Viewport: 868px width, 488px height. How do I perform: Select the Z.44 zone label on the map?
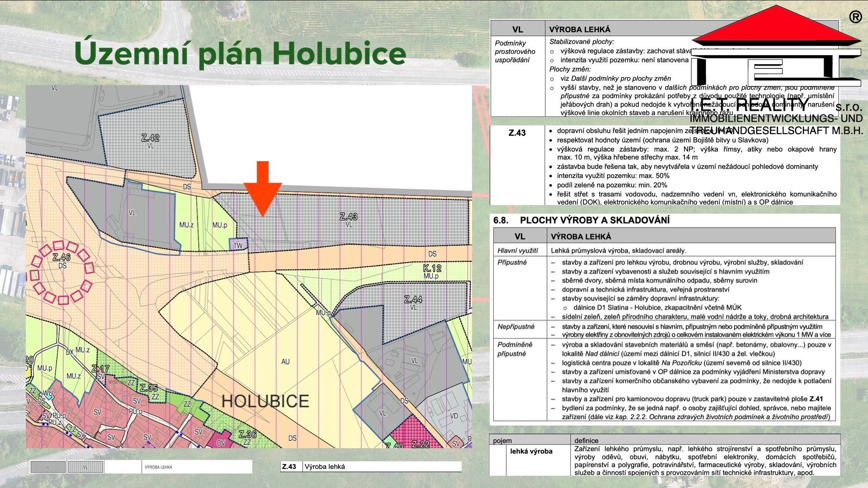tap(413, 299)
